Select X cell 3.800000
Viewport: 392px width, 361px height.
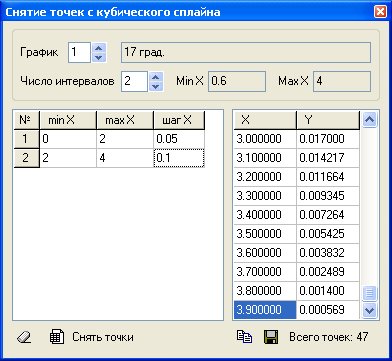pos(265,291)
